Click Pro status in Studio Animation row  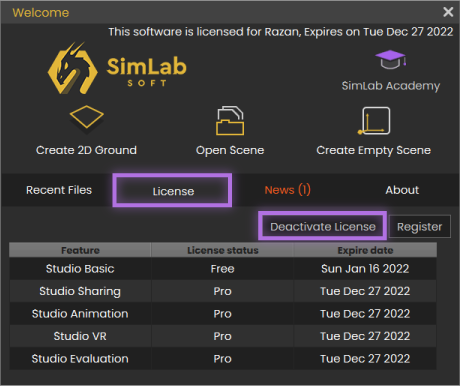223,314
